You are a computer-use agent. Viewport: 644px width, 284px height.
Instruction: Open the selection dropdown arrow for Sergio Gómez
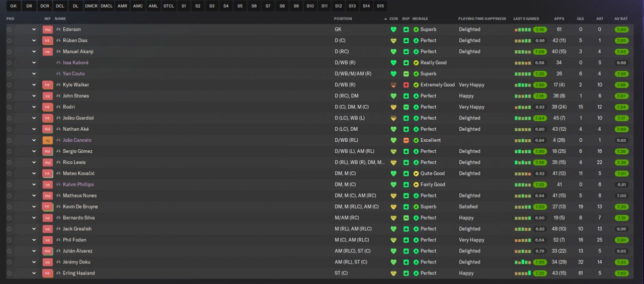(34, 151)
